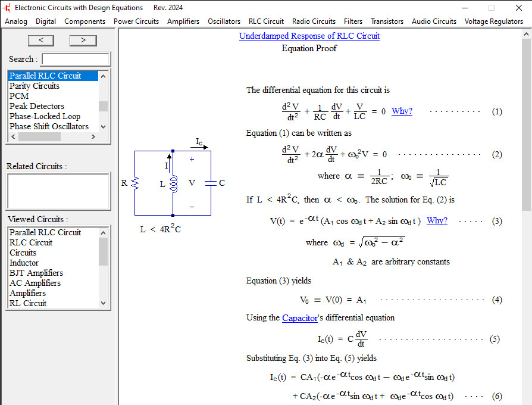Click up arrow of circuit list scrollbar

[x=104, y=76]
